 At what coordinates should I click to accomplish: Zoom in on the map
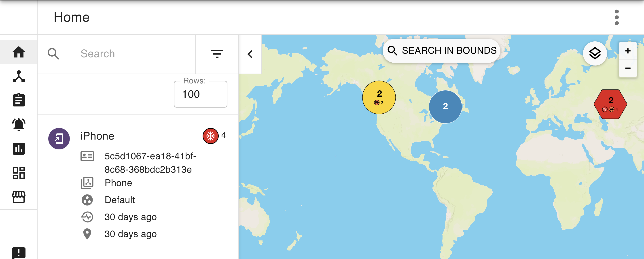tap(627, 51)
